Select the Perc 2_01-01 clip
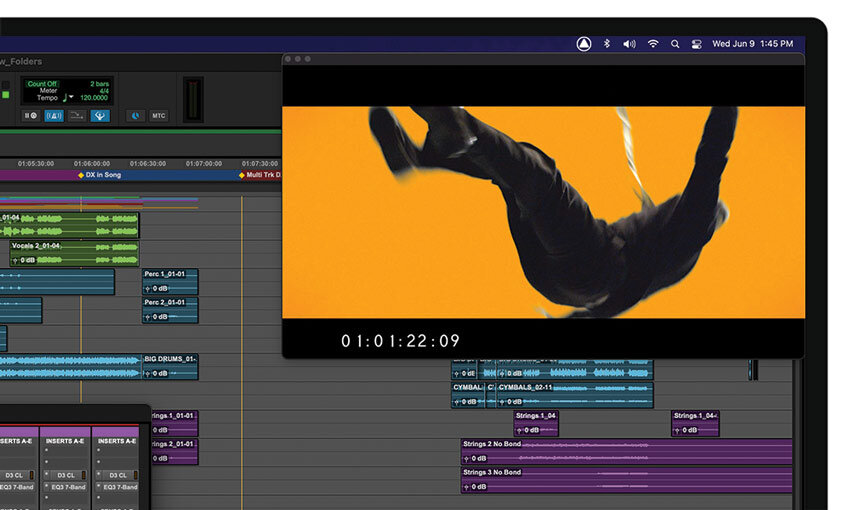The width and height of the screenshot is (850, 510). [x=170, y=309]
